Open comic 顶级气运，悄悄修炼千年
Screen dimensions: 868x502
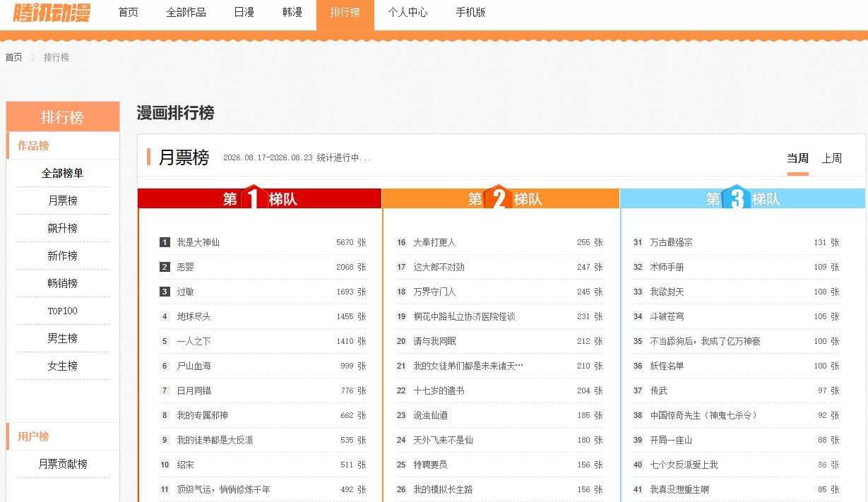coord(224,489)
